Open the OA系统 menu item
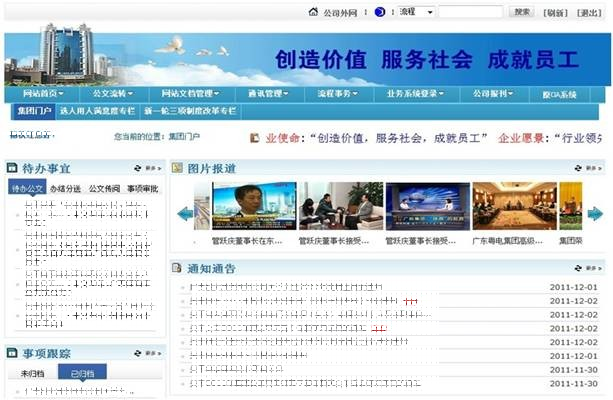The height and width of the screenshot is (400, 613). click(x=559, y=95)
